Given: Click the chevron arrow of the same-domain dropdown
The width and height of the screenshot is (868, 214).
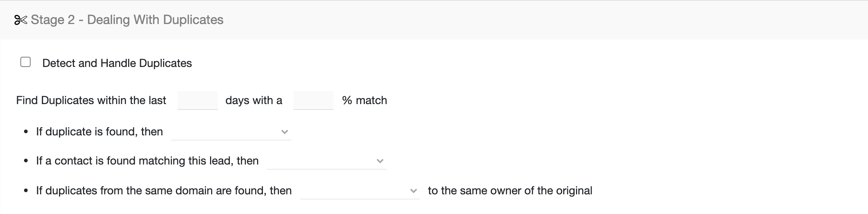Looking at the screenshot, I should 414,191.
